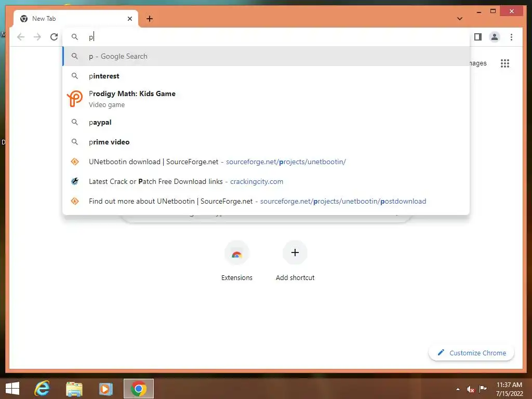The height and width of the screenshot is (399, 532).
Task: Select the New Tab tab
Action: [x=76, y=19]
